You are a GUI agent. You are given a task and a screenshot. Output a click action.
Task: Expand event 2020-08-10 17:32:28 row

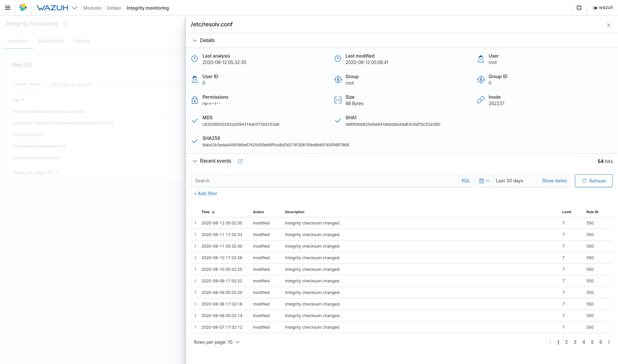pos(195,258)
